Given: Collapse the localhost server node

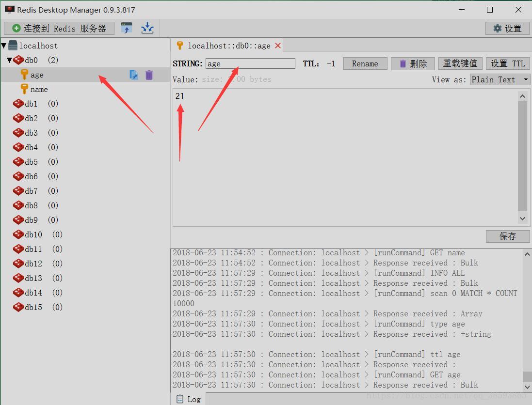Looking at the screenshot, I should [x=4, y=45].
